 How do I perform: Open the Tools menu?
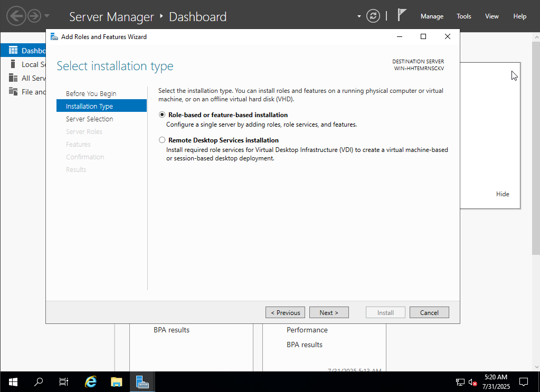tap(464, 16)
